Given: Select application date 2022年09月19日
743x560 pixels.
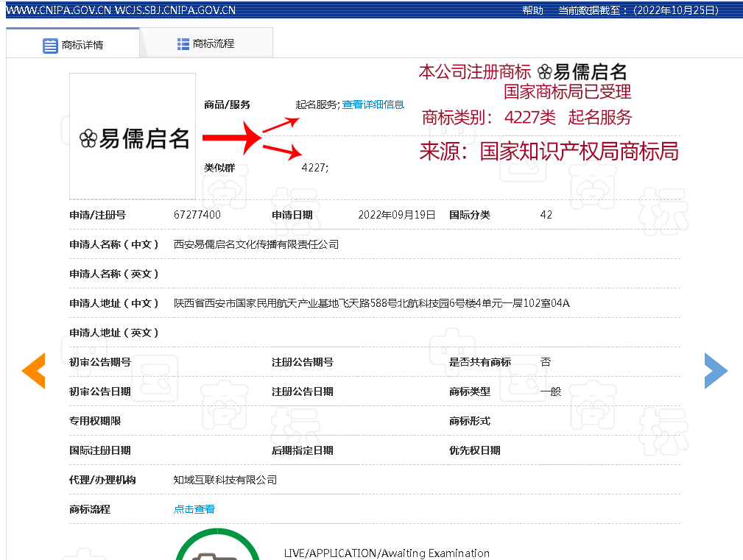Looking at the screenshot, I should click(x=397, y=215).
